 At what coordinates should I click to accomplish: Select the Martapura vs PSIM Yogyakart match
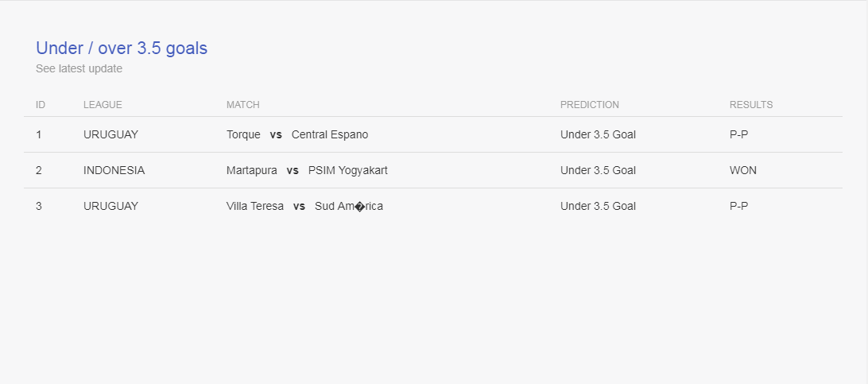307,170
